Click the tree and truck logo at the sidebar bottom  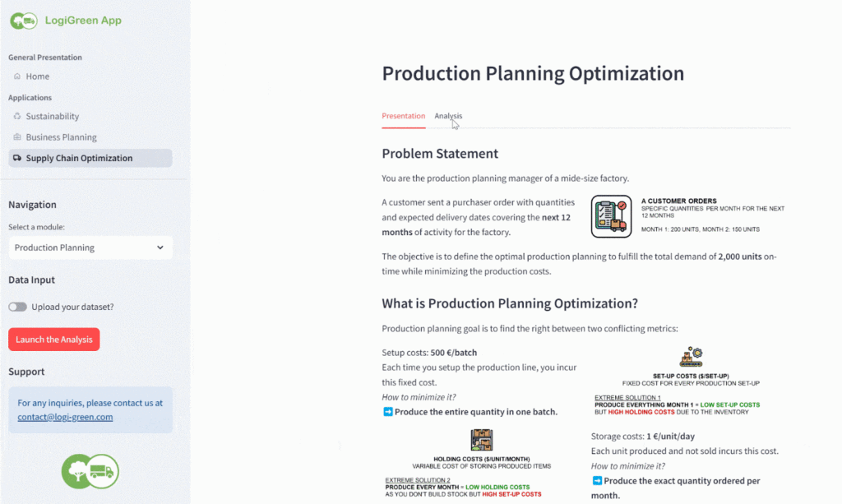(90, 471)
